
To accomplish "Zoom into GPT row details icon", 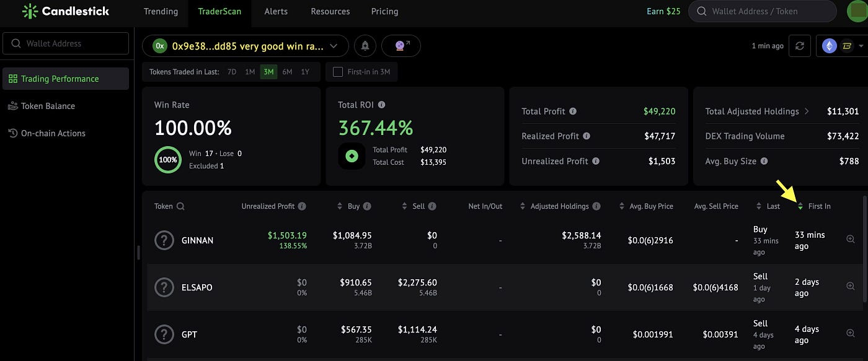I will [x=850, y=333].
